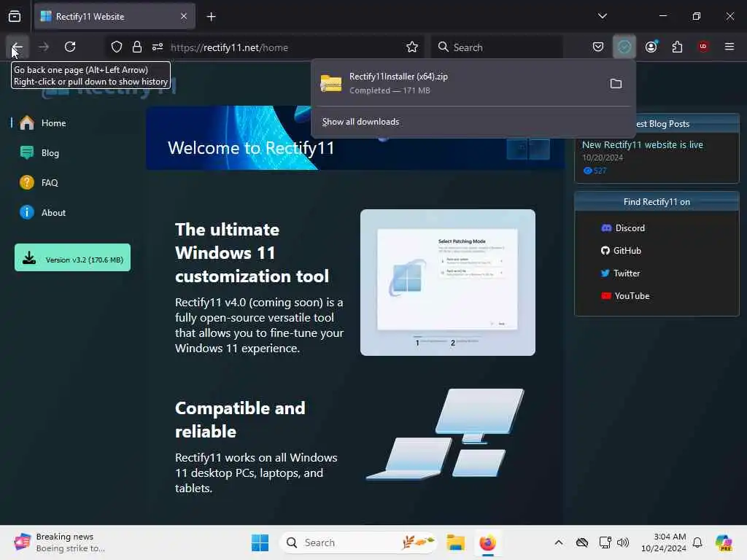This screenshot has height=560, width=747.
Task: Open the 'New Rectify11 website is live' post
Action: click(642, 145)
